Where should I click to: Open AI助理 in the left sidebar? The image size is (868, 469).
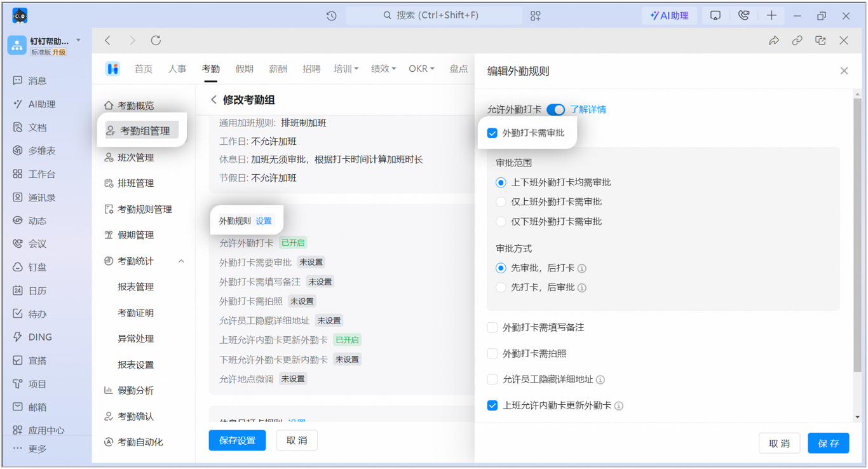click(18, 104)
